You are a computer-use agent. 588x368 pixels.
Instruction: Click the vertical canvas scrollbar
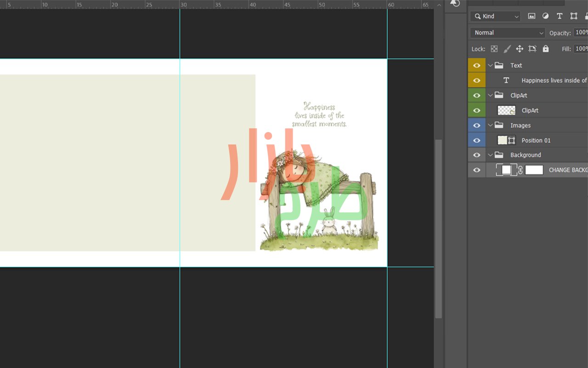[439, 229]
